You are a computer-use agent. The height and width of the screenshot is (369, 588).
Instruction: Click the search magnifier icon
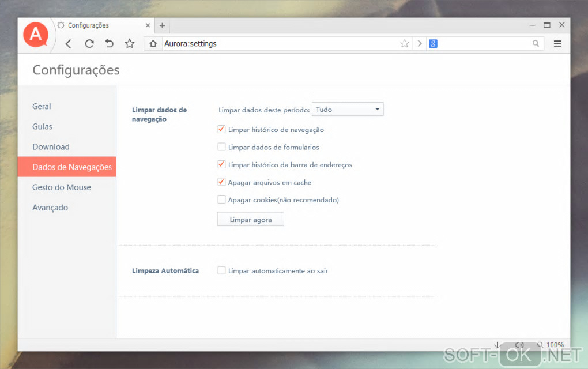pos(536,43)
